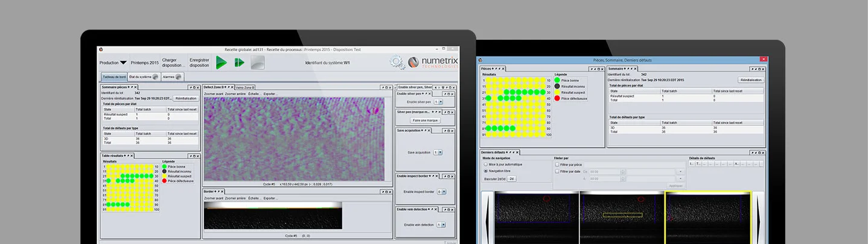Open the Enable silver pen value dropdown

pyautogui.click(x=439, y=102)
